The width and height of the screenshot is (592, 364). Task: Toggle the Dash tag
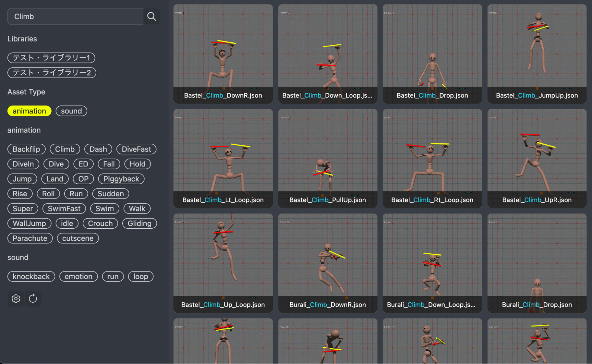tap(98, 149)
